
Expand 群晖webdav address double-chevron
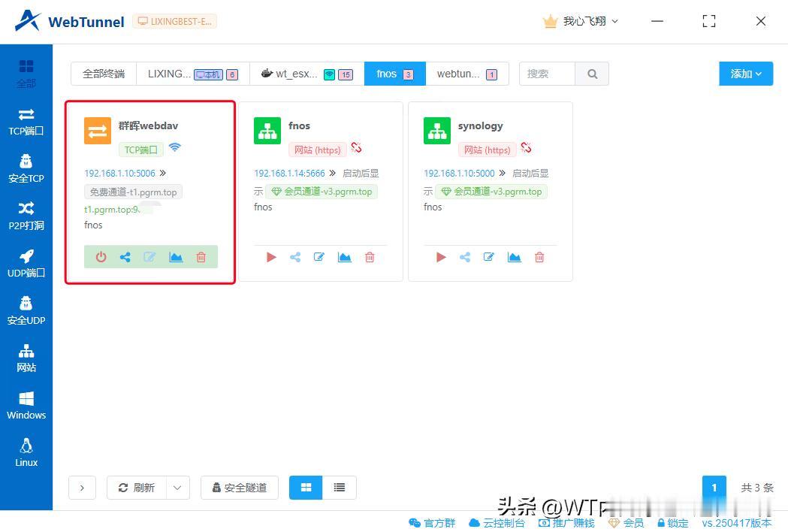click(163, 173)
